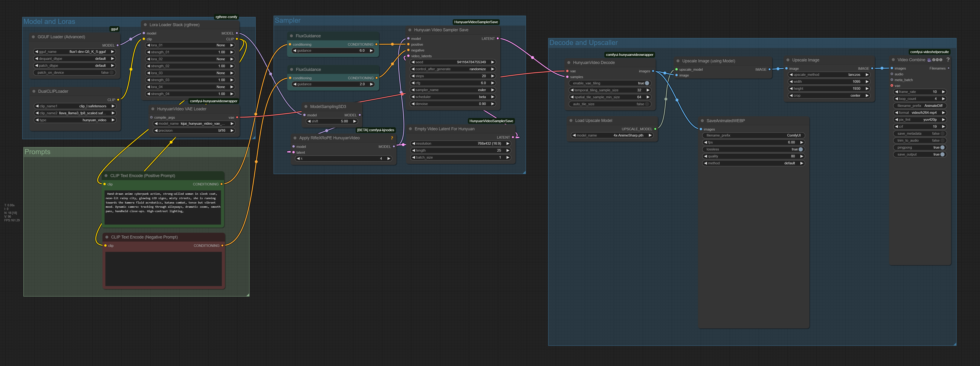Toggle enable_vae_tiling in HunyuanVideo Decode

[x=647, y=83]
